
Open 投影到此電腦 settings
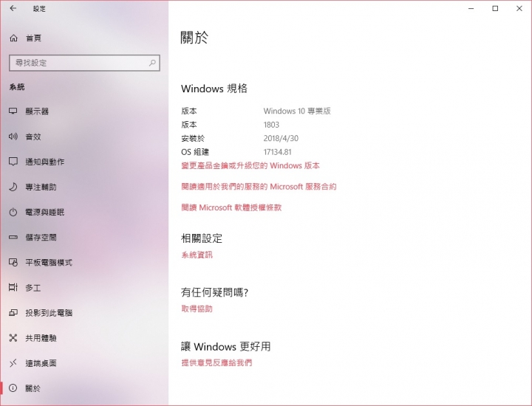click(x=49, y=313)
